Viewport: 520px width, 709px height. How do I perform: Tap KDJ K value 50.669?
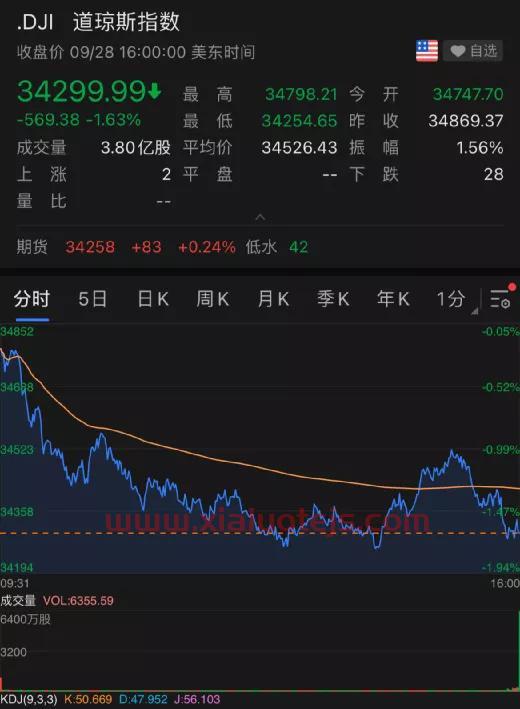point(88,700)
